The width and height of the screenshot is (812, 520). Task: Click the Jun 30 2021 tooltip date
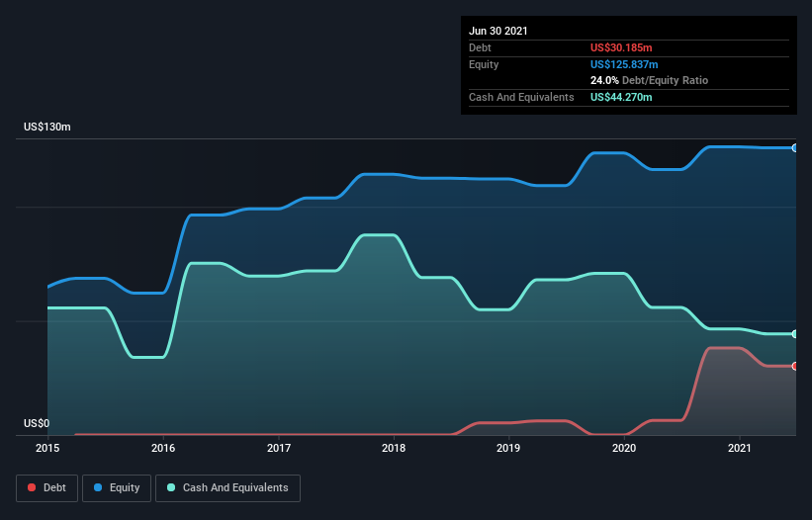click(498, 31)
